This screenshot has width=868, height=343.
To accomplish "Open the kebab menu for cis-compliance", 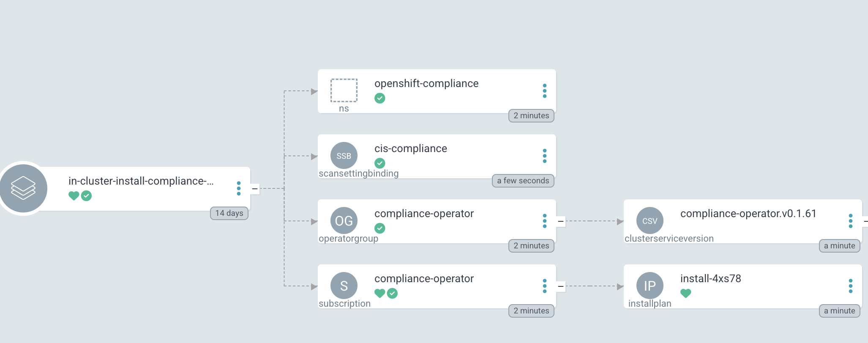I will (545, 156).
